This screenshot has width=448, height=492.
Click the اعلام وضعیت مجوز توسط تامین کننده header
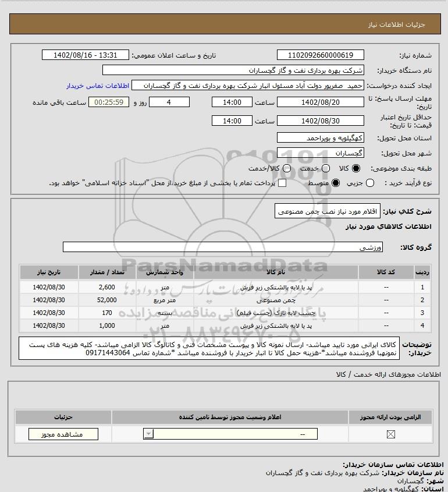230,417
